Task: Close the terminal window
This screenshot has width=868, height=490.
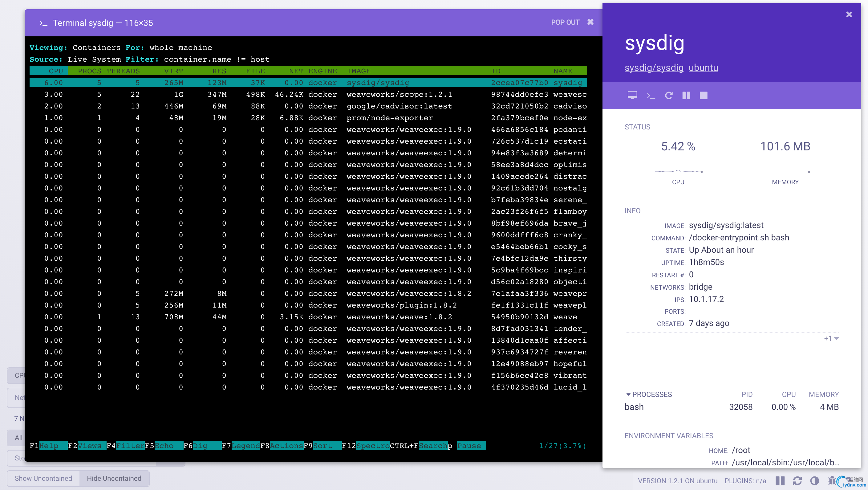Action: [590, 22]
